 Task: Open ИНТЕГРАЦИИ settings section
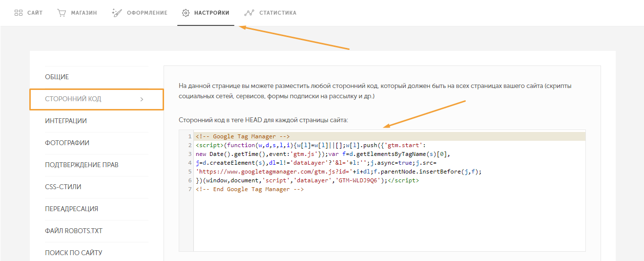[66, 121]
